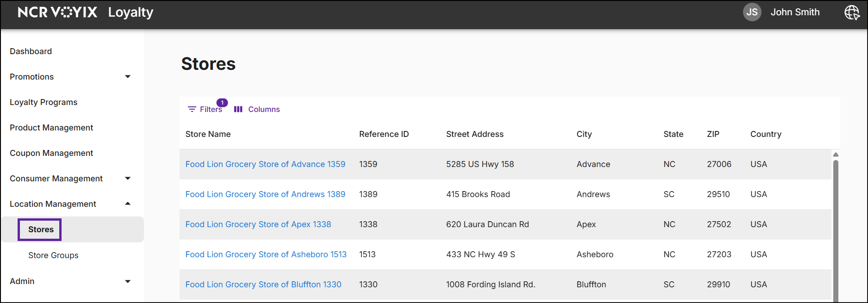Click ZIP 29910 cell
This screenshot has width=868, height=303.
click(x=718, y=284)
